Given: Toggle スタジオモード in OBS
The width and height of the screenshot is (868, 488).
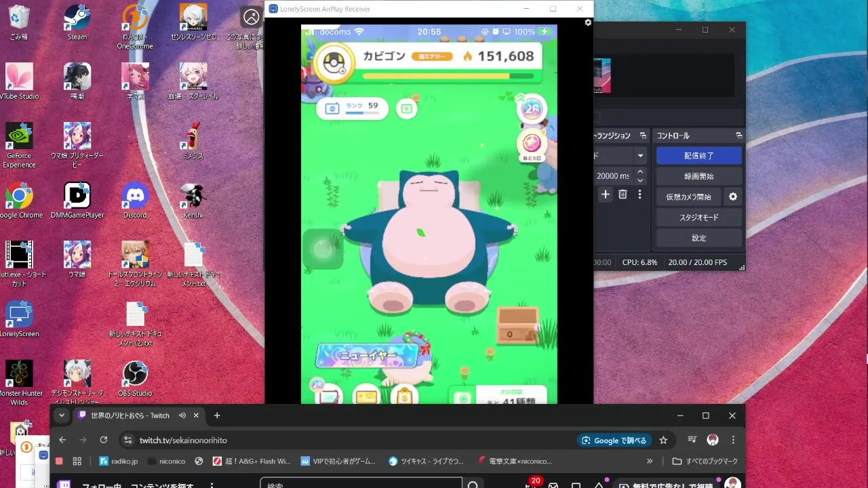Looking at the screenshot, I should point(698,218).
